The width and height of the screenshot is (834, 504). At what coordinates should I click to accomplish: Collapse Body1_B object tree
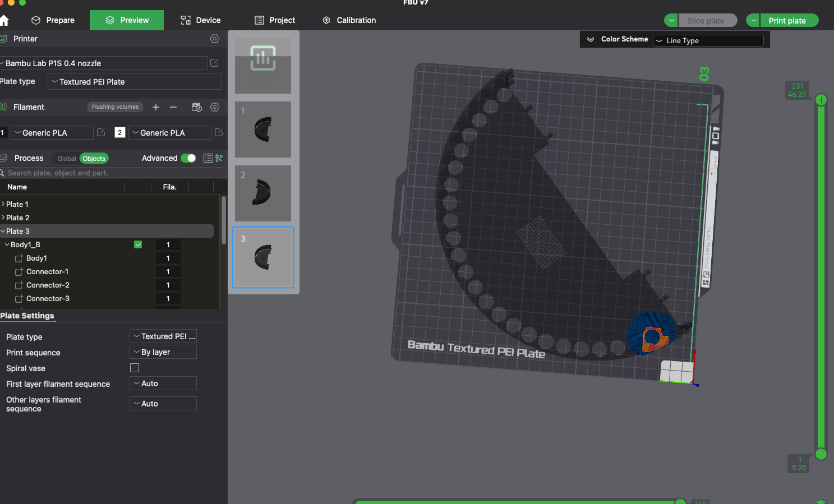[7, 244]
